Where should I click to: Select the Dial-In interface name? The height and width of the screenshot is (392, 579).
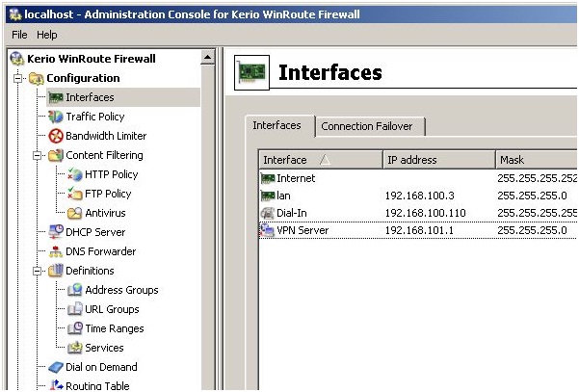pyautogui.click(x=292, y=213)
